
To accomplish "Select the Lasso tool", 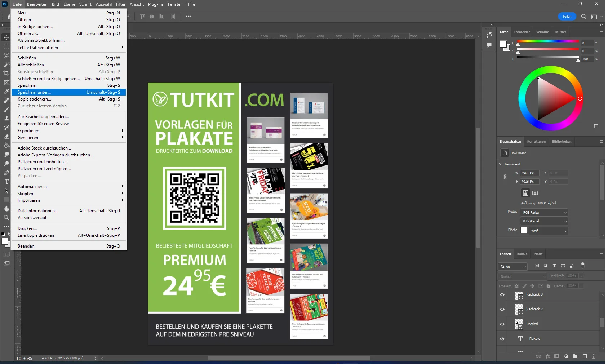I will click(x=6, y=56).
